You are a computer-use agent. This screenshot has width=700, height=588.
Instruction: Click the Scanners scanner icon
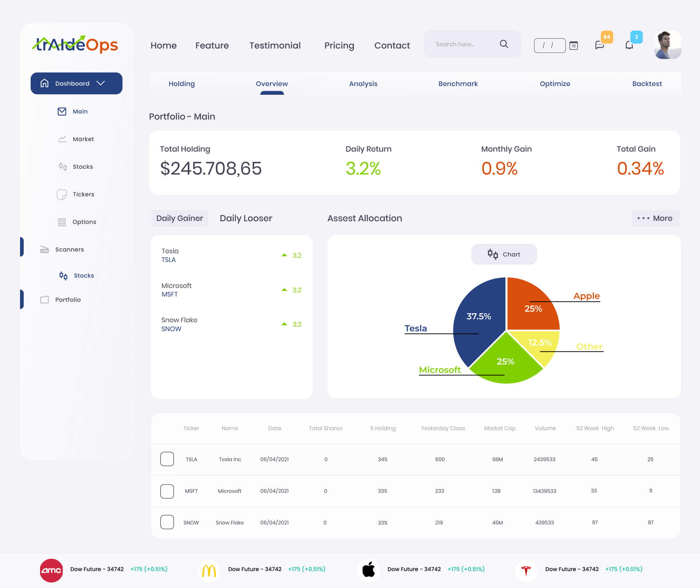[x=44, y=249]
